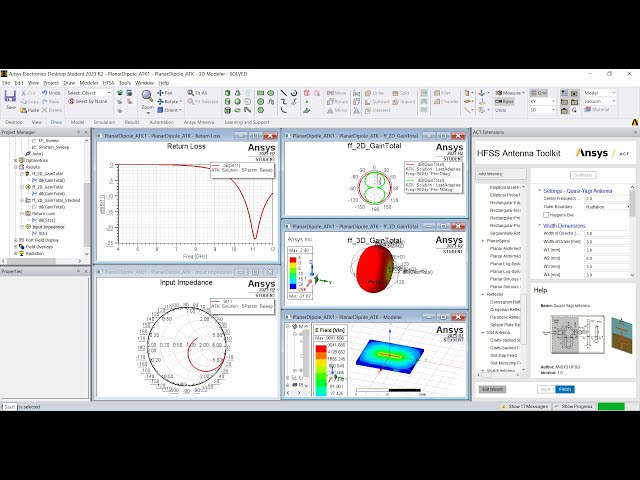Activate the Zoom magnifier tool

coord(147,96)
